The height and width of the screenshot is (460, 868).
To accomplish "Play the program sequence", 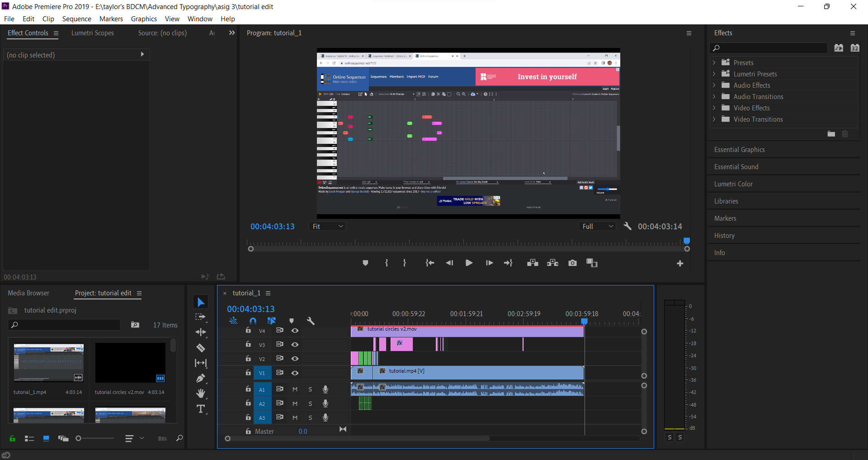I will [469, 263].
